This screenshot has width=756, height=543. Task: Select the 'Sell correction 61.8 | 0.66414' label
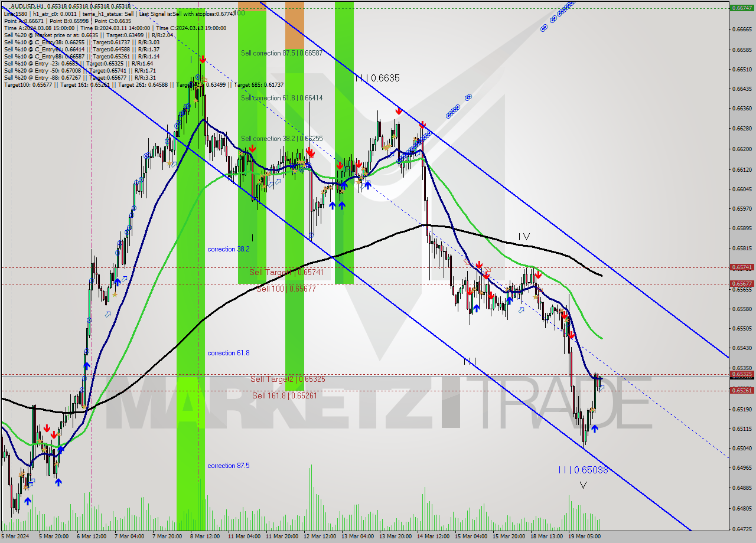pyautogui.click(x=282, y=98)
